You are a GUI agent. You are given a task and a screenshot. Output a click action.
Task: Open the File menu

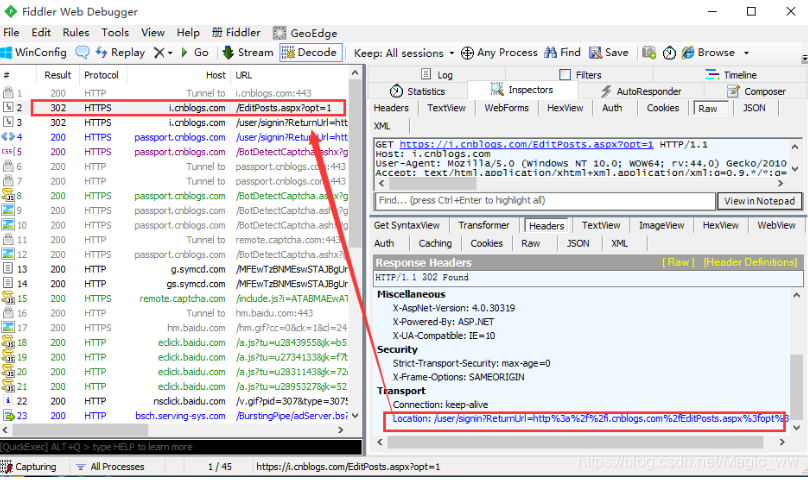(11, 32)
